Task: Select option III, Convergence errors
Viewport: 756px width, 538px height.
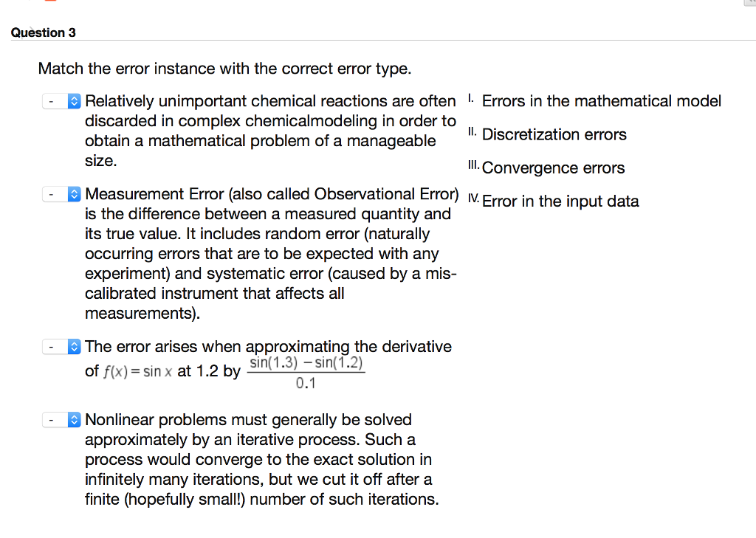Action: click(x=552, y=168)
